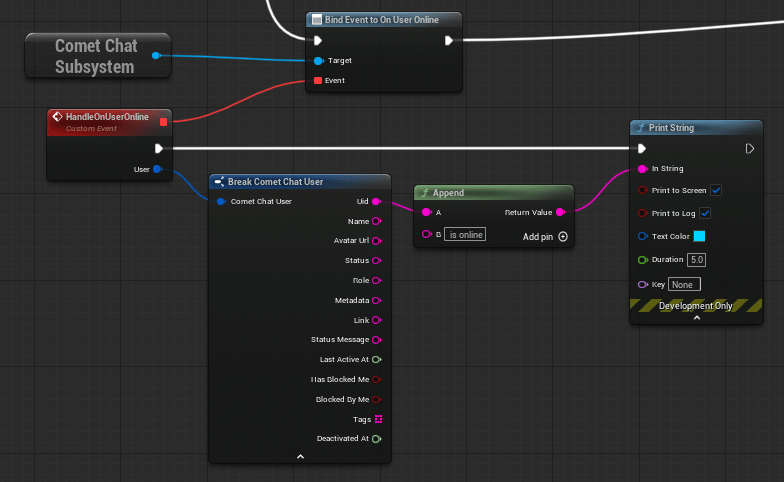Click the red delegate pin on HandleOnUserOnline
The width and height of the screenshot is (784, 482).
point(164,122)
